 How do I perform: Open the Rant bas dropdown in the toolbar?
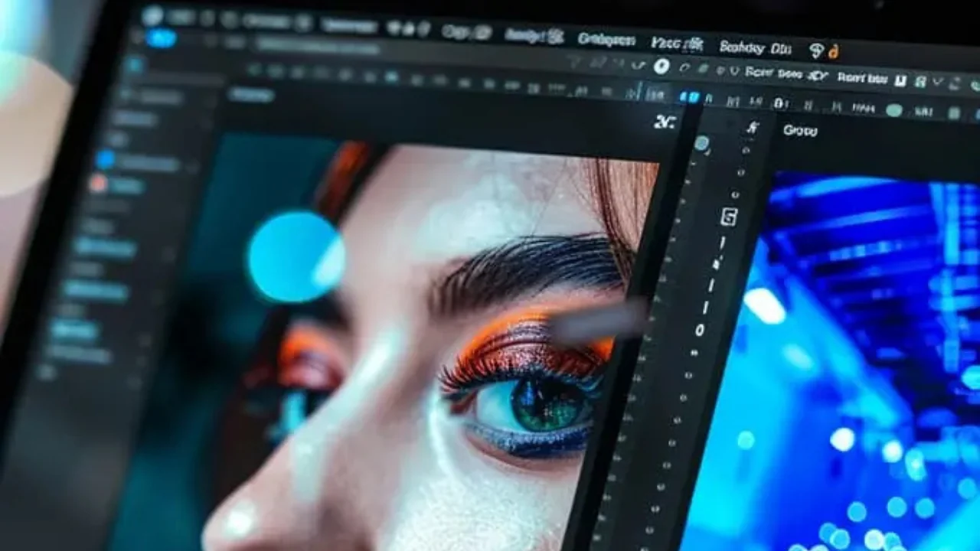tap(861, 78)
